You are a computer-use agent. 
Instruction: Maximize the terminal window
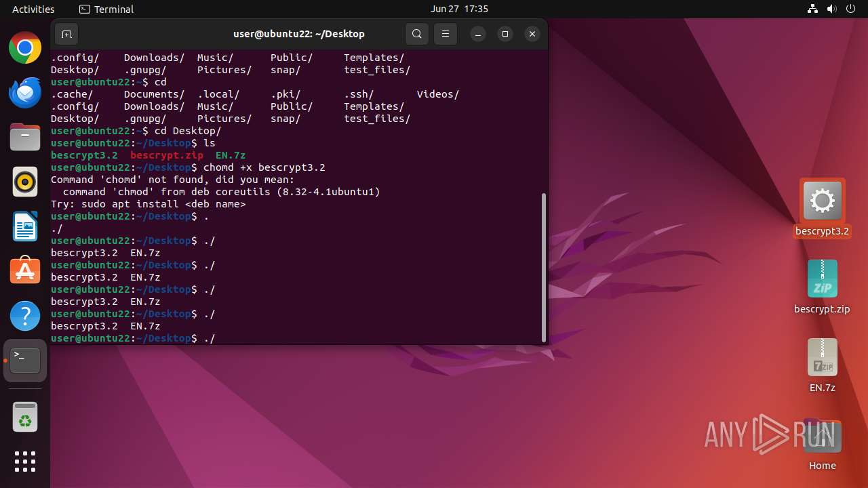coord(505,34)
